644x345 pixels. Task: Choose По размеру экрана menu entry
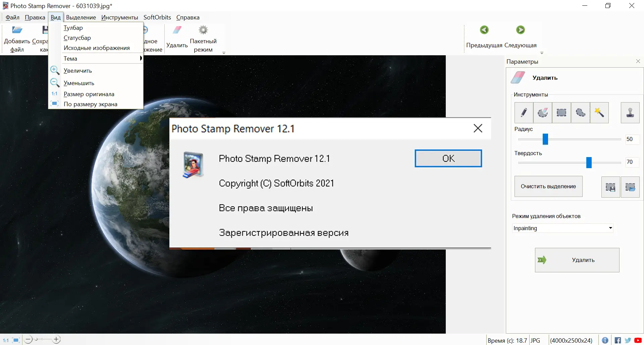point(96,104)
